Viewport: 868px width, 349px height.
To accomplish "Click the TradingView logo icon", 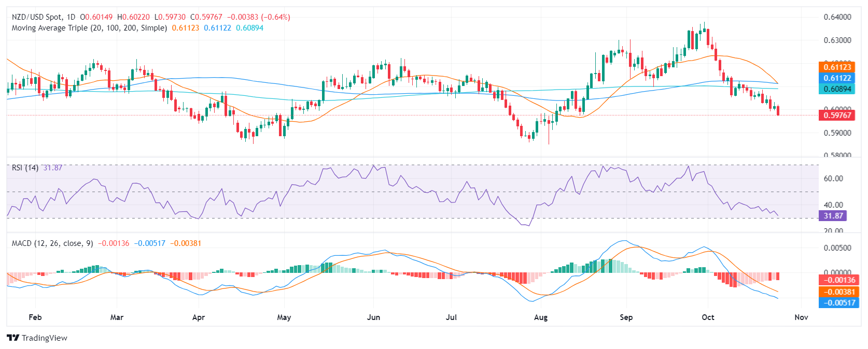I will (x=13, y=338).
